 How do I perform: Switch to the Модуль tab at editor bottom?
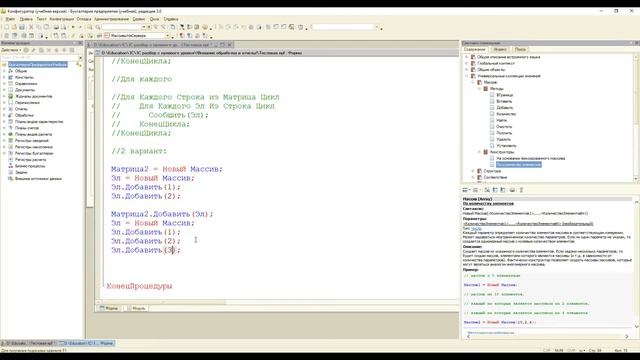(136, 309)
